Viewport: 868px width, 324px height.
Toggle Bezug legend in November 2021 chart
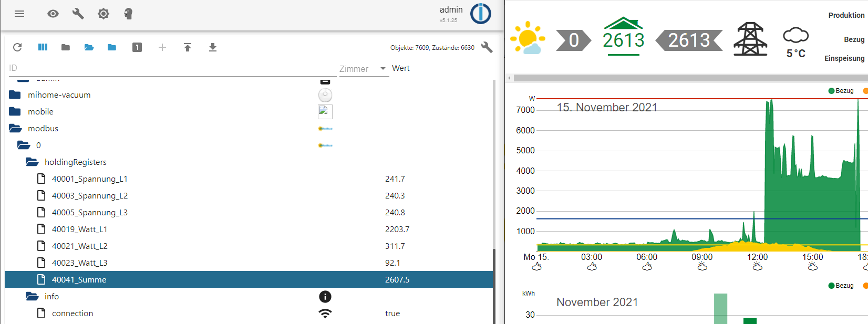(x=841, y=286)
